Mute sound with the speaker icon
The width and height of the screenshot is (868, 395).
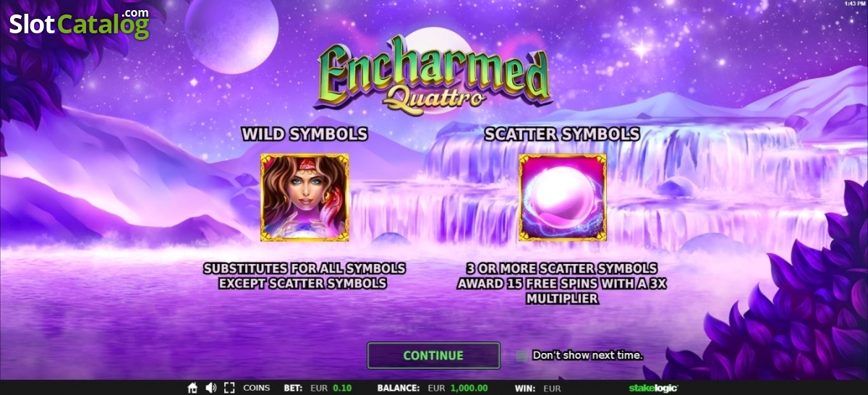[211, 388]
